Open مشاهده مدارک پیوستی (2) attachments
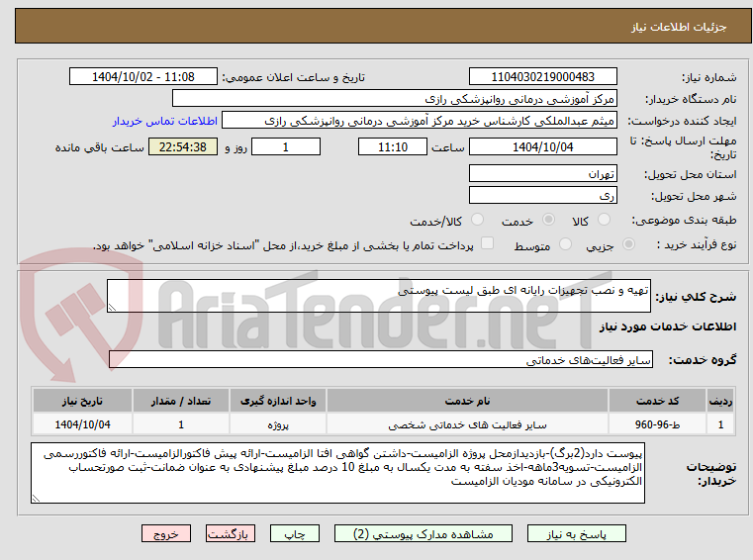 [424, 533]
